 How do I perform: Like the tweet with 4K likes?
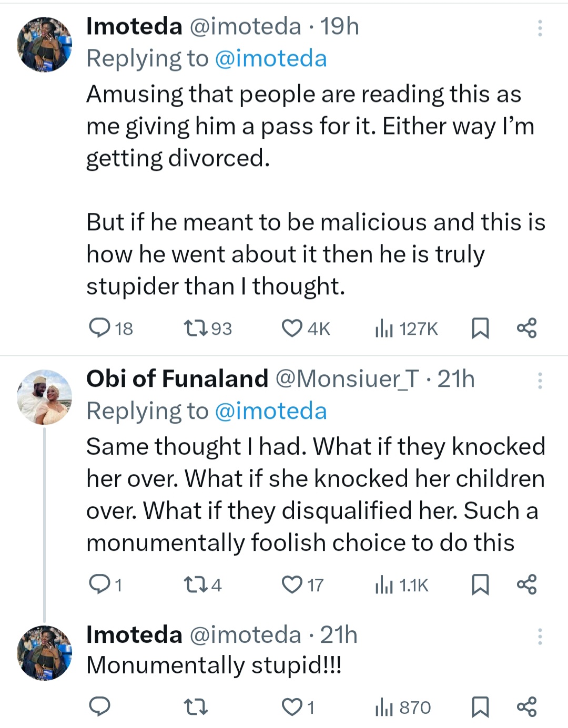pos(292,329)
